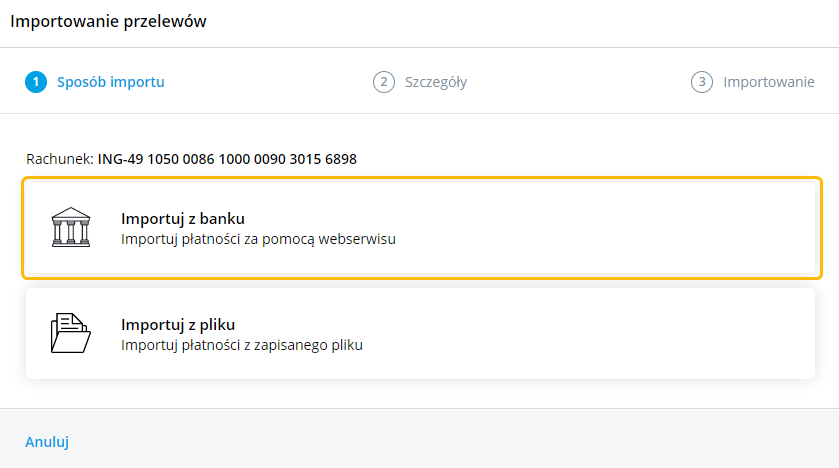Click the "Rachunek:" label
The height and width of the screenshot is (468, 839).
pyautogui.click(x=60, y=159)
